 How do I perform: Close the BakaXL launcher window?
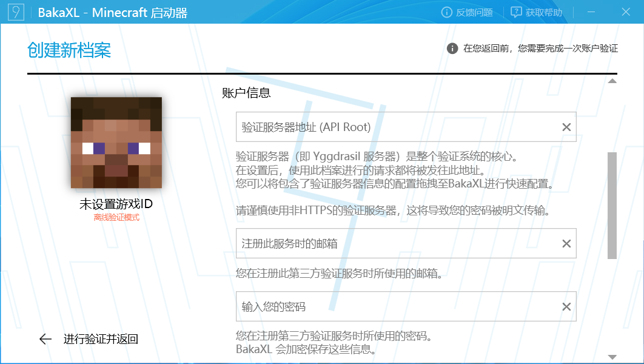point(625,12)
